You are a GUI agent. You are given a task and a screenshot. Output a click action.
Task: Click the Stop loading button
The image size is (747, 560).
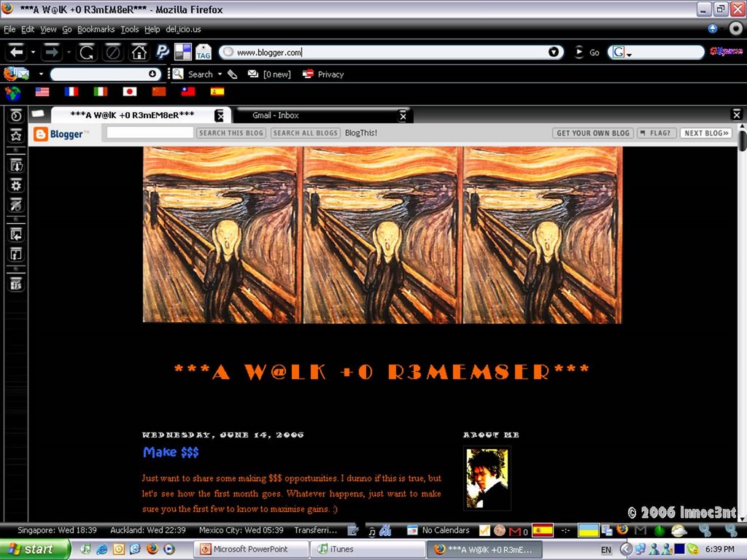(x=113, y=52)
